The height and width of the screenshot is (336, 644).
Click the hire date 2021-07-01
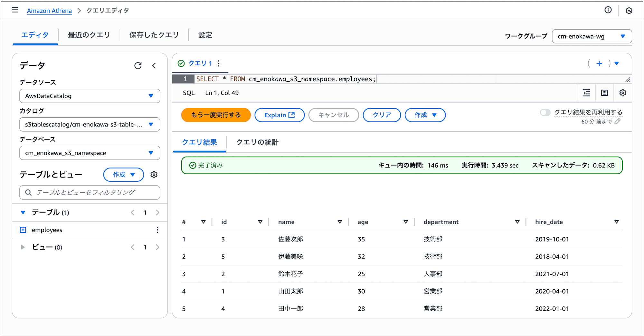[552, 274]
